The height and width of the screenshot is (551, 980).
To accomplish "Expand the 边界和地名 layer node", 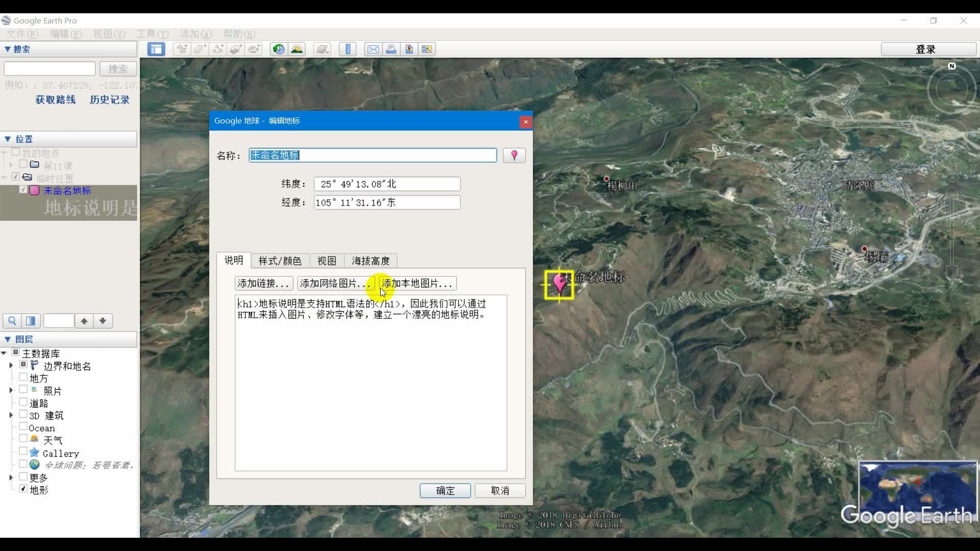I will (11, 365).
